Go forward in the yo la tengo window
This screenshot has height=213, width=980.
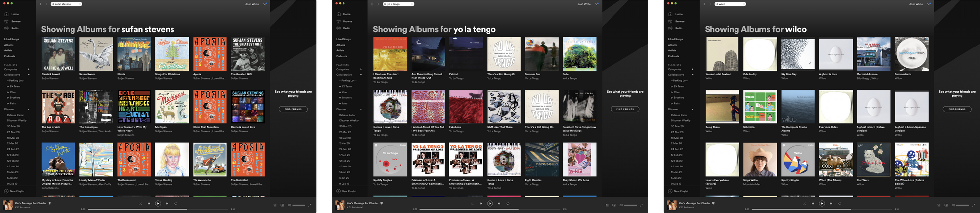click(x=378, y=4)
